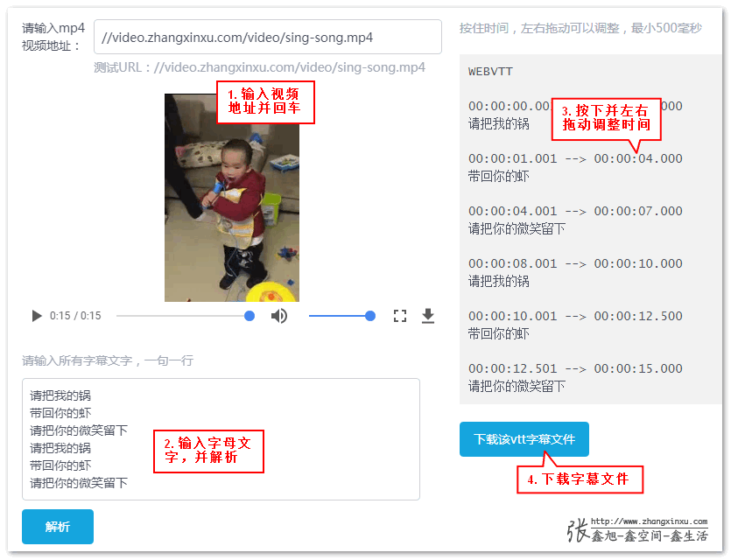Click the video preview of the singing child
The width and height of the screenshot is (731, 560).
[x=232, y=198]
